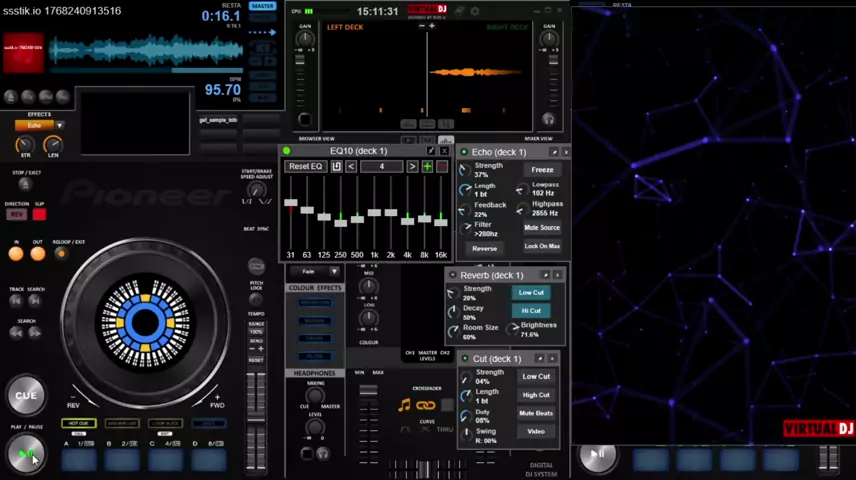Toggle Hi Cut in Reverb panel
The image size is (856, 480).
point(531,311)
